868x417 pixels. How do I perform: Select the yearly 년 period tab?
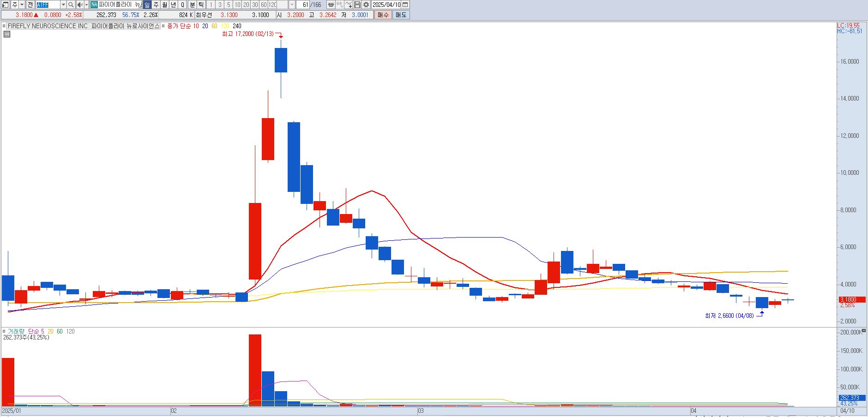(174, 5)
